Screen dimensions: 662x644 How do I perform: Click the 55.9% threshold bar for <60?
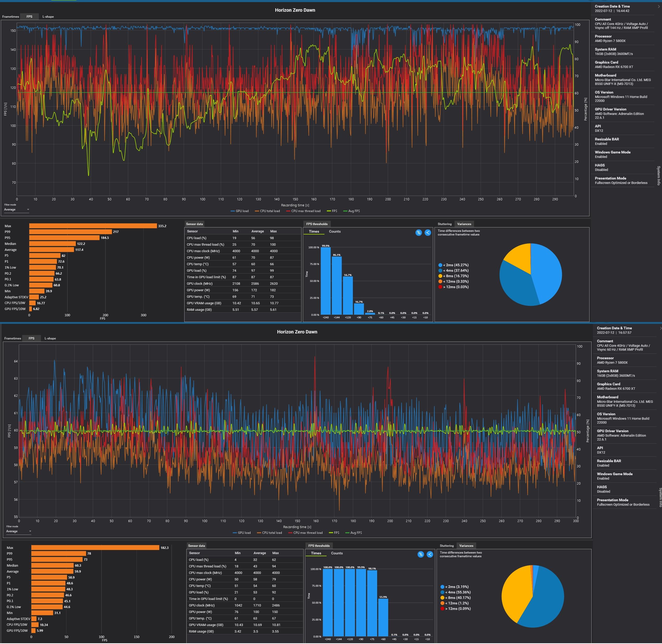(x=383, y=618)
